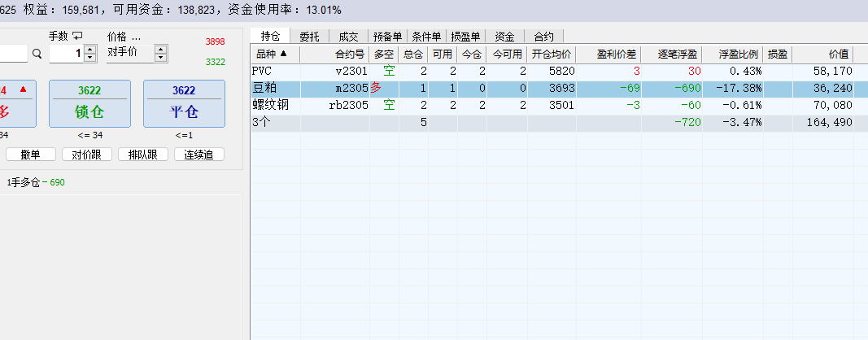868x340 pixels.
Task: Click the total floating loss -720
Action: click(x=688, y=122)
